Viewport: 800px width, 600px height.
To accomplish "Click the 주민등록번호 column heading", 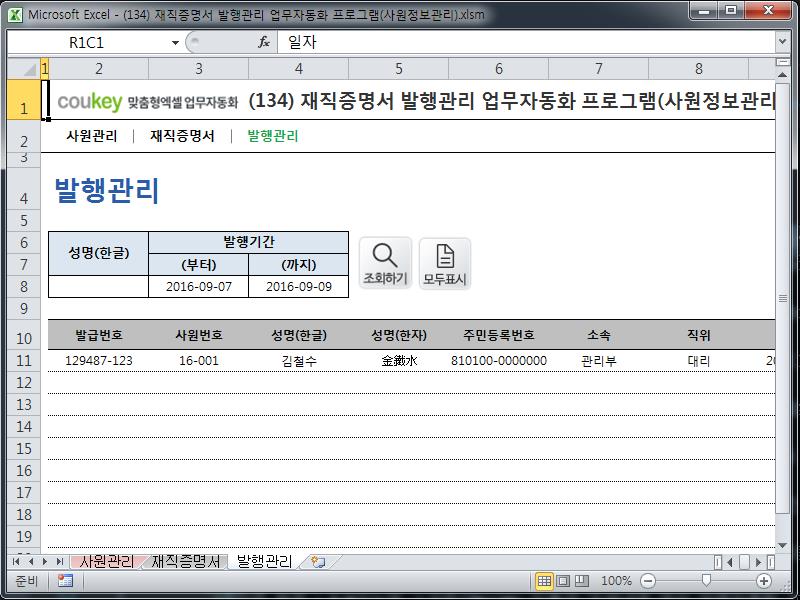I will click(x=498, y=335).
